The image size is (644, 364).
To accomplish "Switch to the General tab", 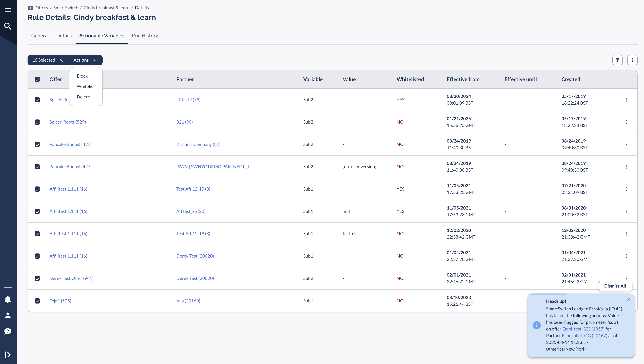I will (40, 36).
